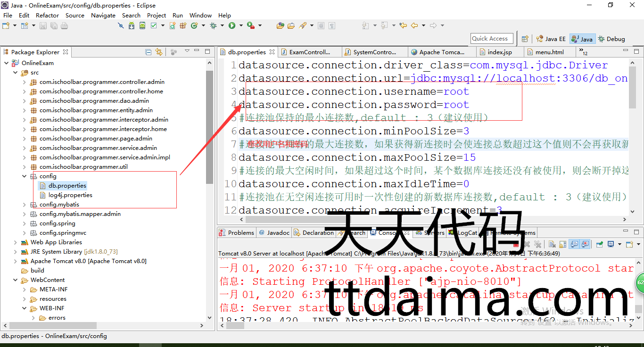The width and height of the screenshot is (644, 347).
Task: Toggle Link with Editor in Package Explorer
Action: [159, 52]
